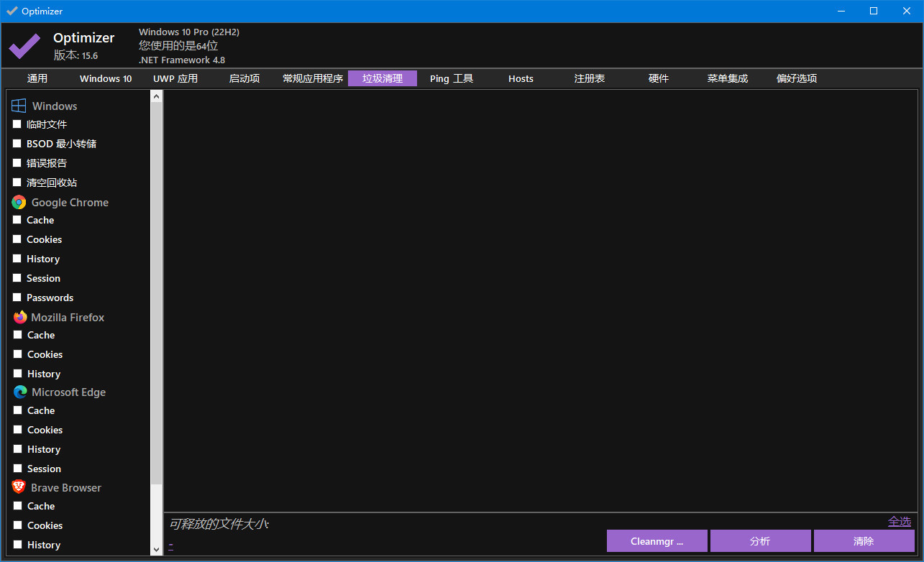Click the 分析 button
Viewport: 924px width, 562px height.
761,541
